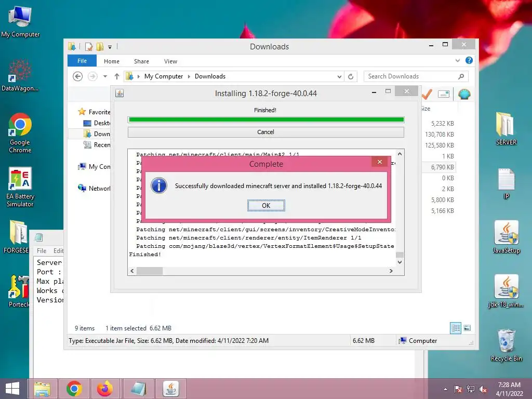Click Explorer forward arrow button
This screenshot has width=532, height=399.
pos(92,76)
